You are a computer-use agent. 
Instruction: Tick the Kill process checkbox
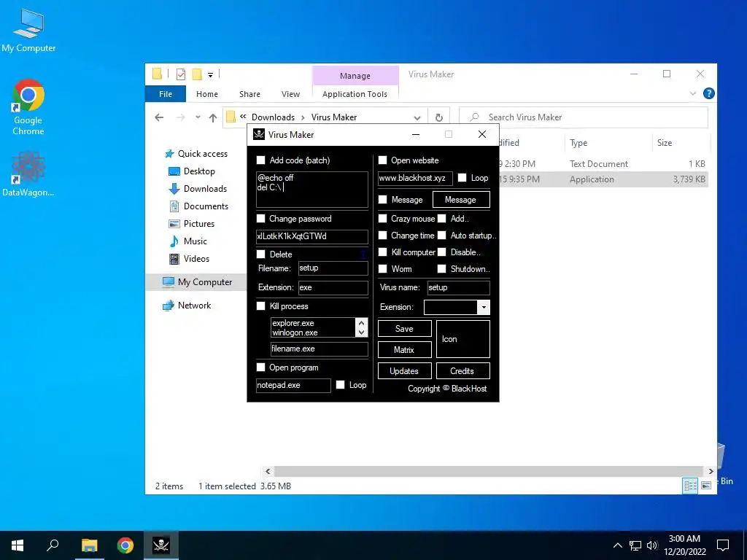pos(260,306)
